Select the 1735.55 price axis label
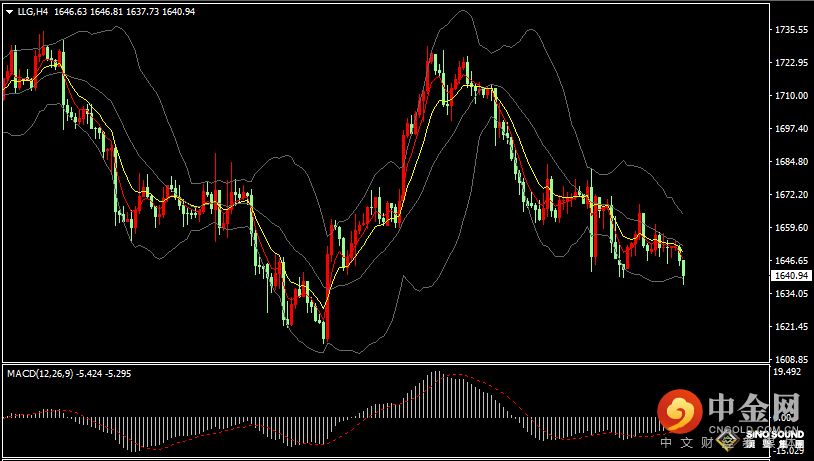The image size is (814, 461). (791, 30)
